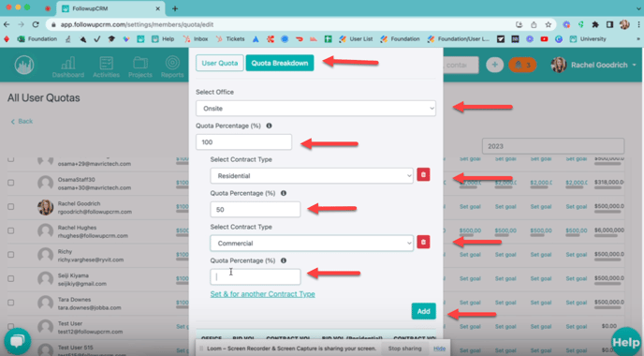
Task: Switch to the User Quota tab
Action: 220,63
